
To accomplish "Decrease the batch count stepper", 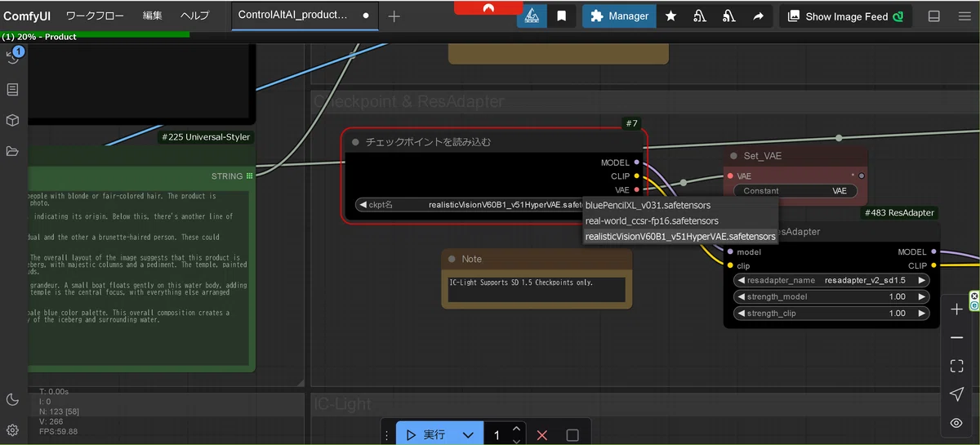I will (x=516, y=441).
